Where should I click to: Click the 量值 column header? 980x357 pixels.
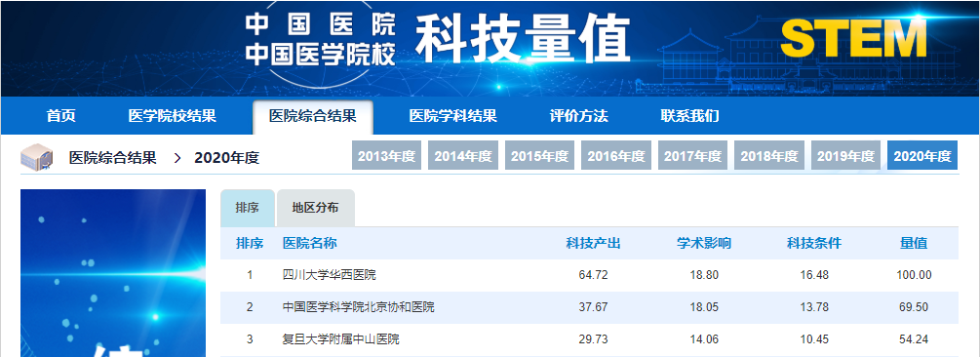(914, 243)
